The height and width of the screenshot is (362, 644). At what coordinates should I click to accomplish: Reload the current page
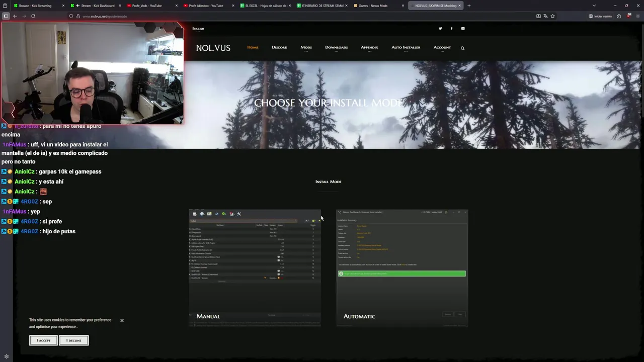(x=33, y=16)
